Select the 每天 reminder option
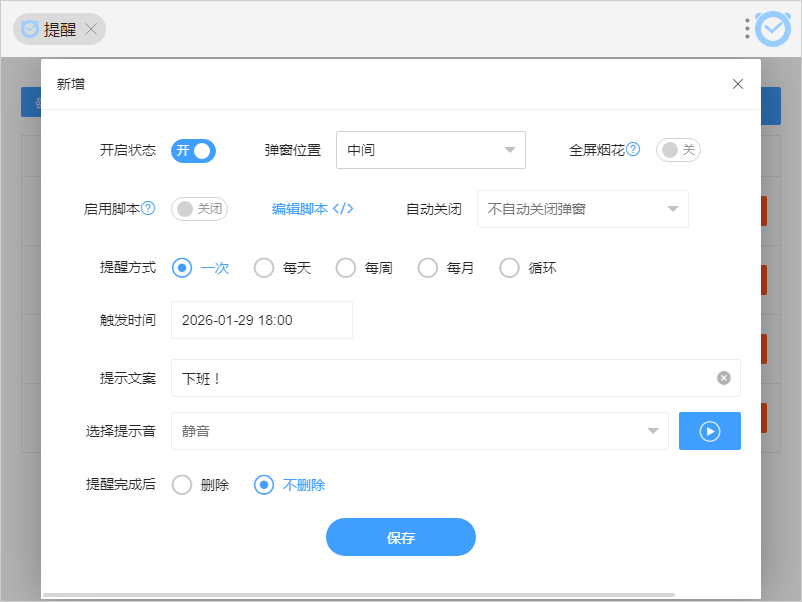Viewport: 802px width, 602px height. tap(264, 268)
